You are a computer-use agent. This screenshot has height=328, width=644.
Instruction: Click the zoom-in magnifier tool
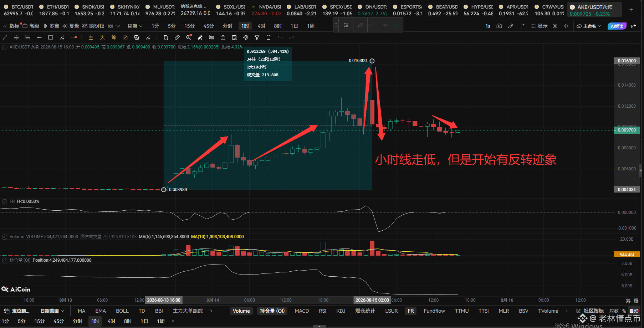(x=189, y=37)
